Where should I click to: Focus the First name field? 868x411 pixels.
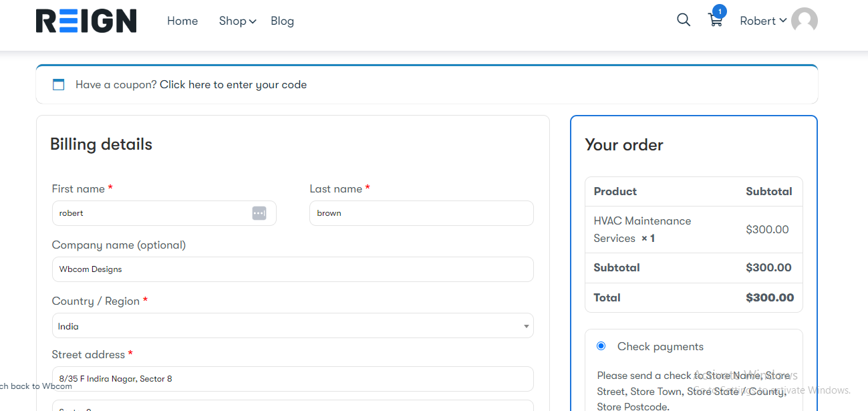(164, 213)
